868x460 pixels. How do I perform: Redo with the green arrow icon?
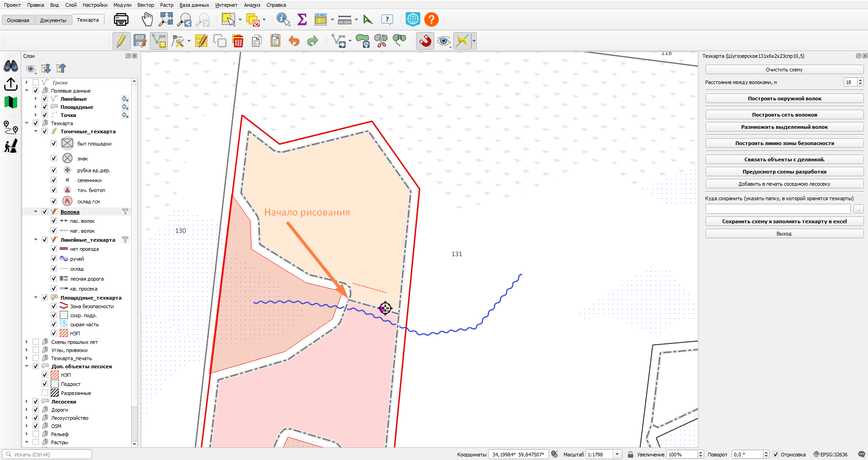(x=313, y=41)
